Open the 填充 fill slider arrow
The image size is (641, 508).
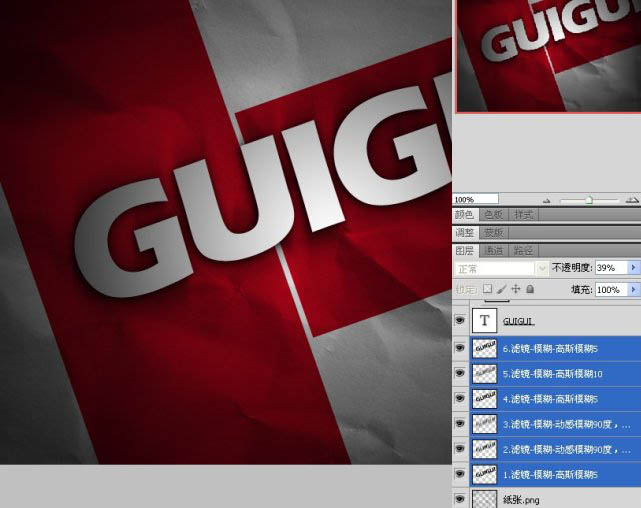[x=633, y=289]
